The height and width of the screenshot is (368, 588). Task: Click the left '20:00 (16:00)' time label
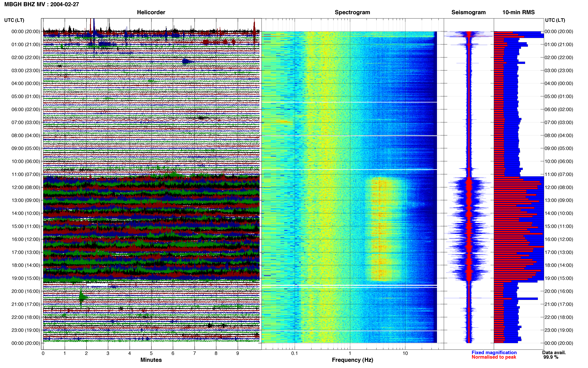[26, 291]
